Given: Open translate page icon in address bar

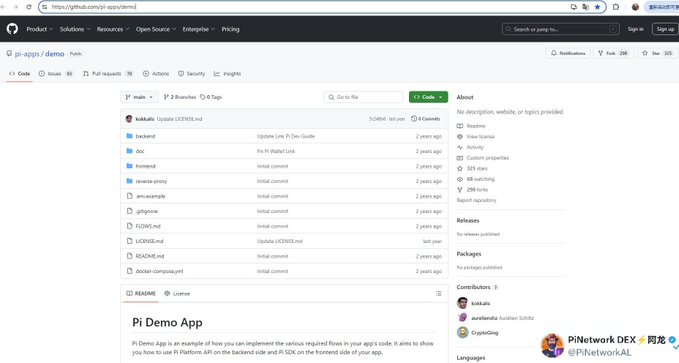Looking at the screenshot, I should [585, 7].
